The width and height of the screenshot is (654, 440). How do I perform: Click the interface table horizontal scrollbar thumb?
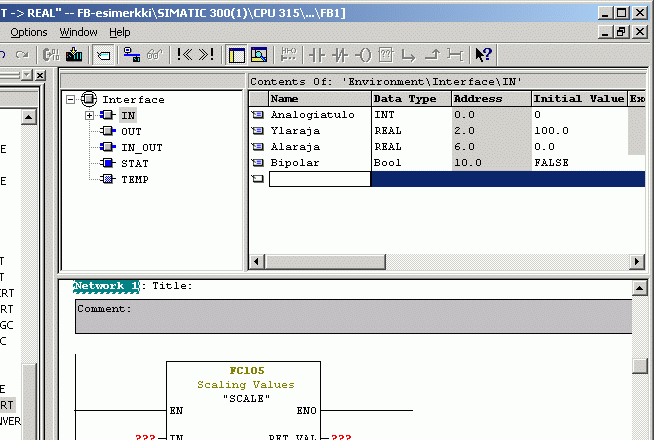[x=325, y=261]
